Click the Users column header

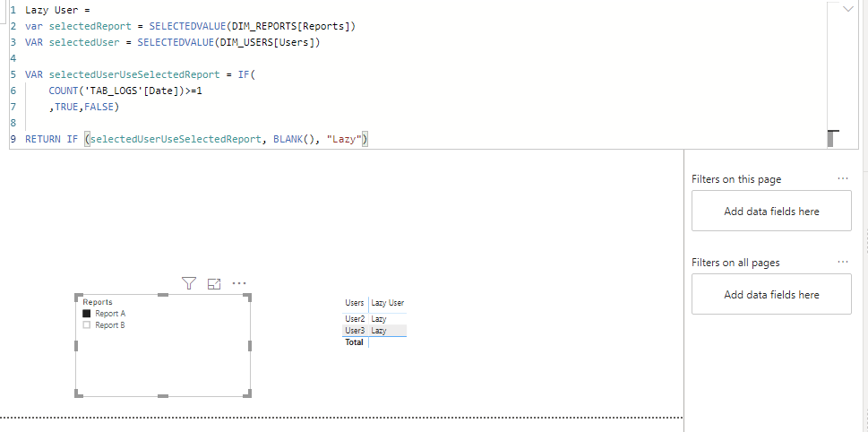[x=355, y=303]
